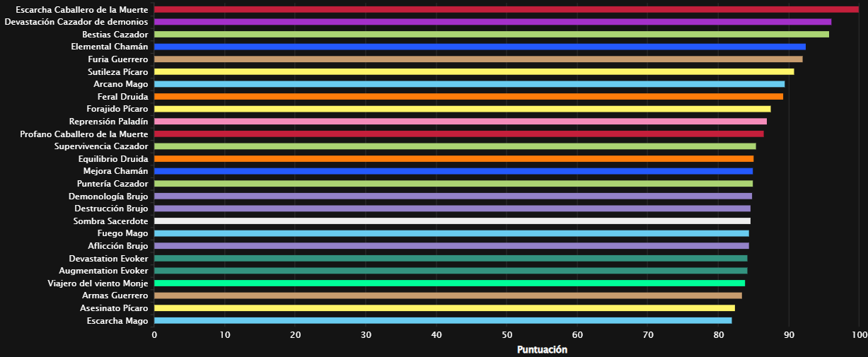
Task: Click the Escarcha Caballero de la Muerte bar
Action: tap(506, 10)
